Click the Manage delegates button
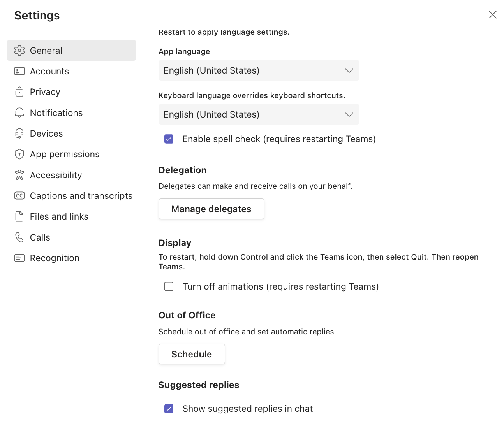504x425 pixels. coord(211,209)
